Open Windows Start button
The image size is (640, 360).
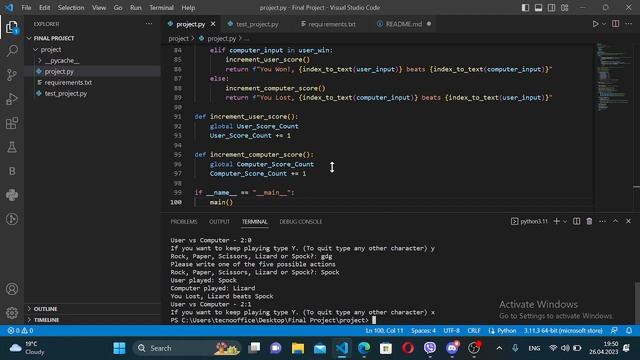pyautogui.click(x=119, y=348)
